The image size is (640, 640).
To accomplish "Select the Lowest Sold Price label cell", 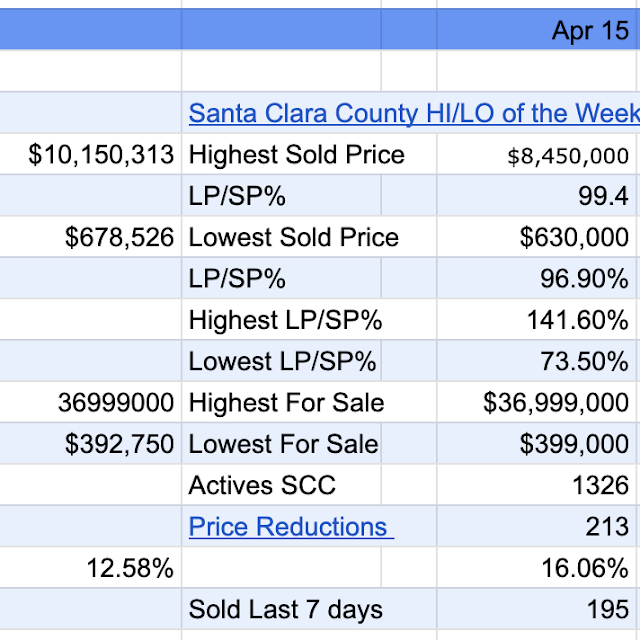I will tap(293, 237).
